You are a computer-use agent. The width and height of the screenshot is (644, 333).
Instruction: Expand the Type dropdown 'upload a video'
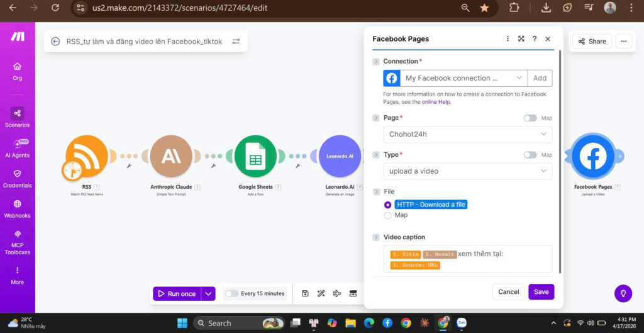point(467,171)
